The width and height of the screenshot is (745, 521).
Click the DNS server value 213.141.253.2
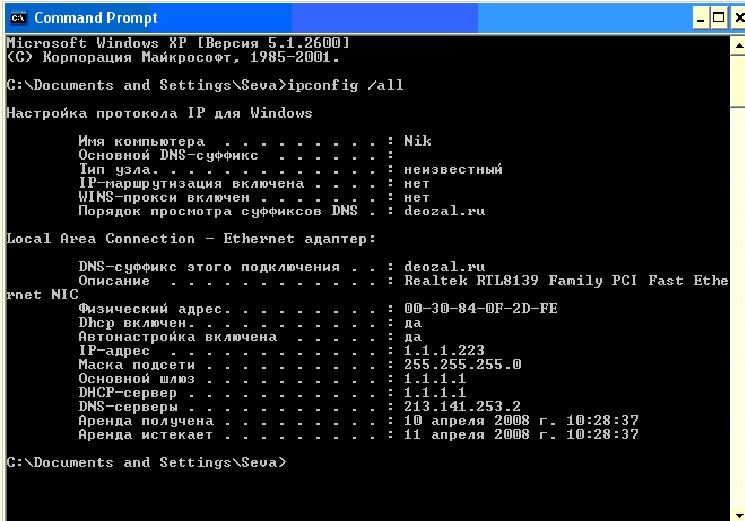coord(462,407)
